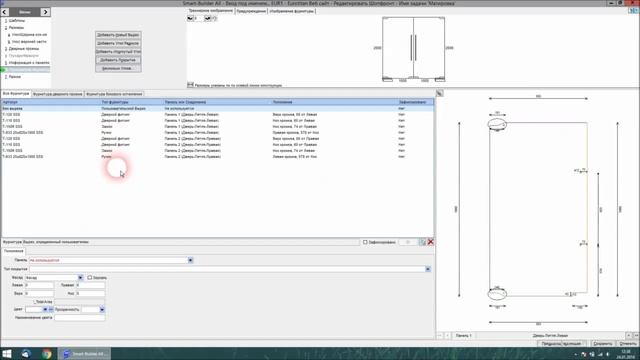Viewport: 640px width, 360px height.
Task: Open the Windows Start menu
Action: pos(7,353)
